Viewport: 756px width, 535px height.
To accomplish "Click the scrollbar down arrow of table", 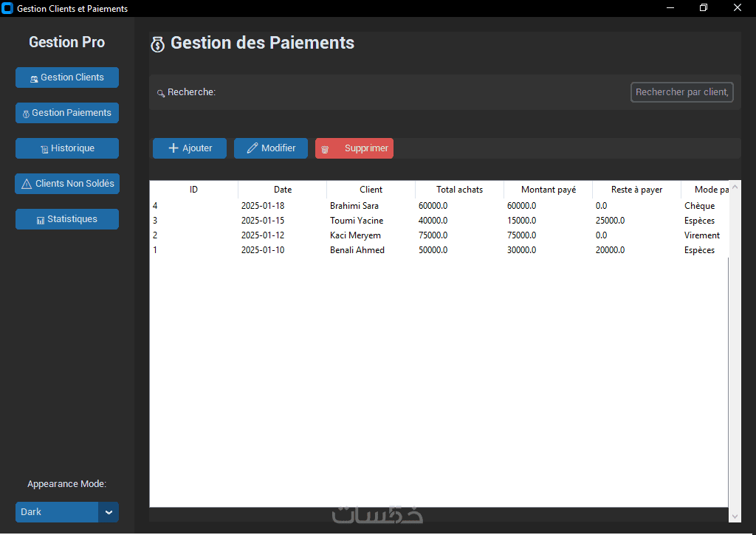I will (735, 517).
